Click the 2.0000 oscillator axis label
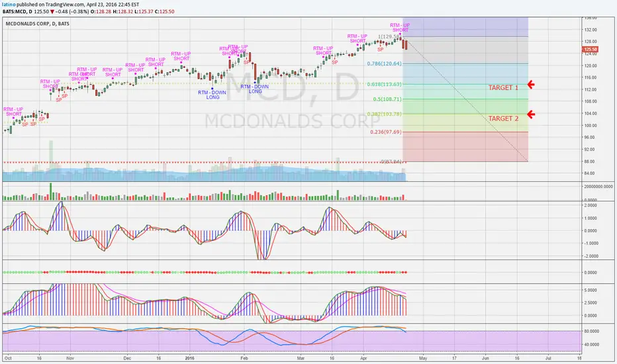This screenshot has width=617, height=364. point(591,205)
